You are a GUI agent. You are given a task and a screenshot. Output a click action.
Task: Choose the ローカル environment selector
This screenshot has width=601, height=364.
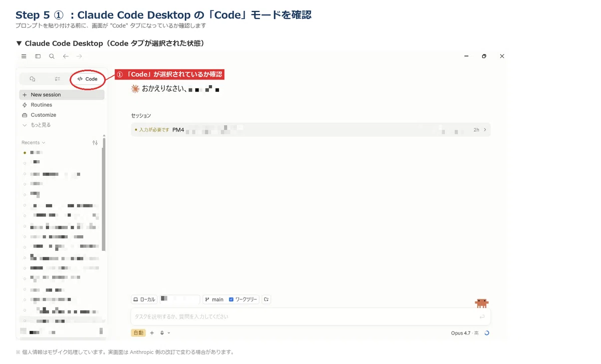[144, 299]
